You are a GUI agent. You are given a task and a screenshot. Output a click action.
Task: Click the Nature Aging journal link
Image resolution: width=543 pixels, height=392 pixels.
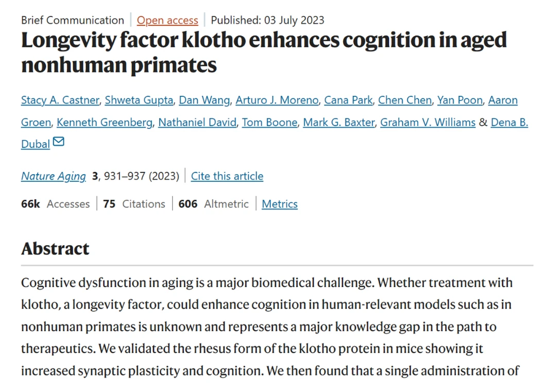(54, 176)
